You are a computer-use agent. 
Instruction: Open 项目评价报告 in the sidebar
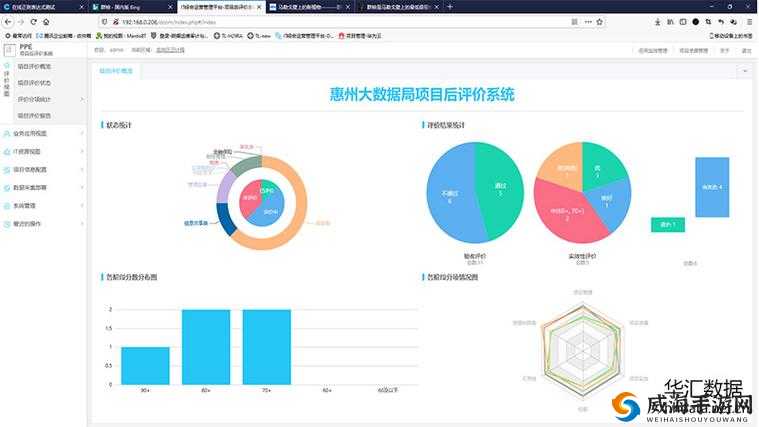pos(34,116)
